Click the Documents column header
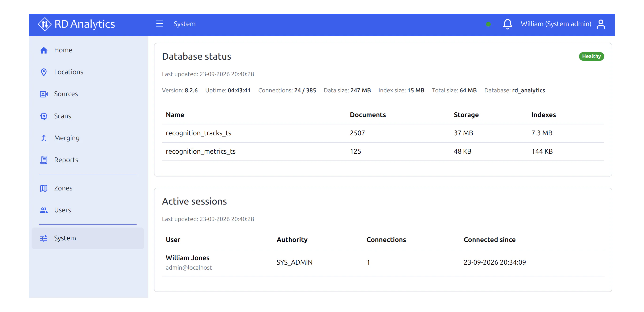 tap(368, 115)
